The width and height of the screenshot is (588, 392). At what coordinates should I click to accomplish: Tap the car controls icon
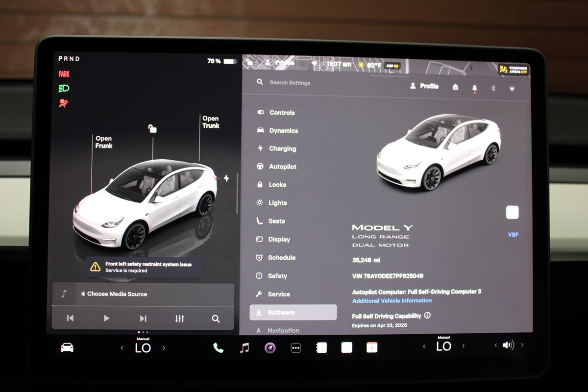point(67,347)
